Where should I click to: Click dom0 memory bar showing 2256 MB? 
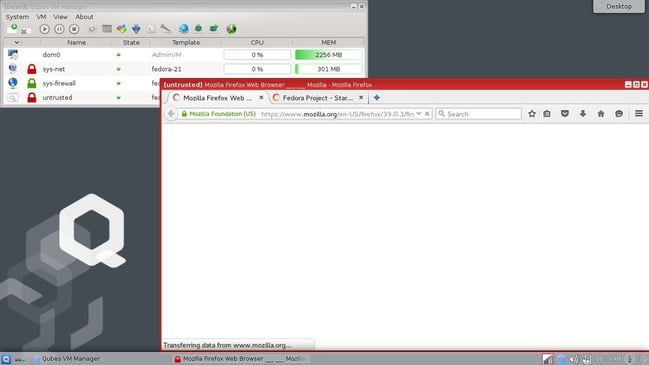click(x=329, y=55)
